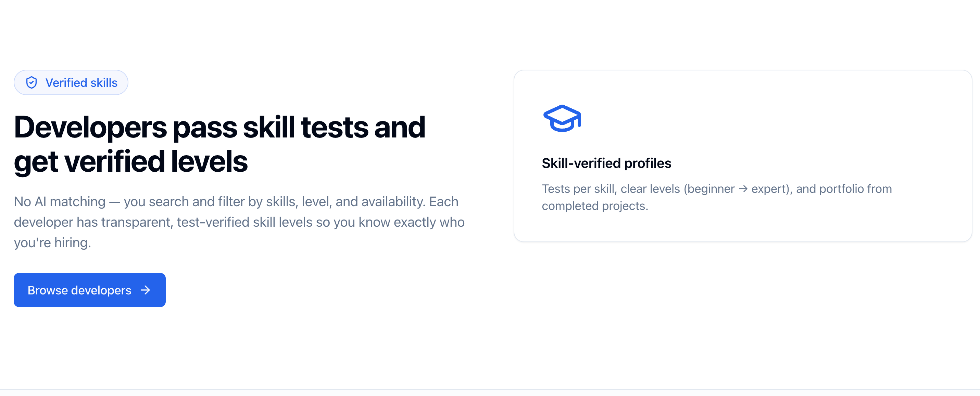Click the graduation cap icon
The image size is (980, 396).
(x=562, y=118)
